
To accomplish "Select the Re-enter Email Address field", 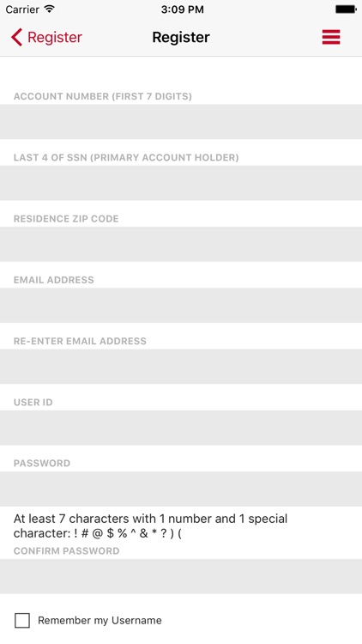I will 181,367.
